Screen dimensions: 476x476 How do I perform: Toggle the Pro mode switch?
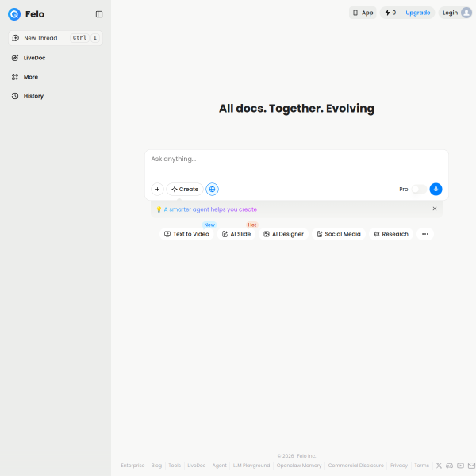(419, 190)
